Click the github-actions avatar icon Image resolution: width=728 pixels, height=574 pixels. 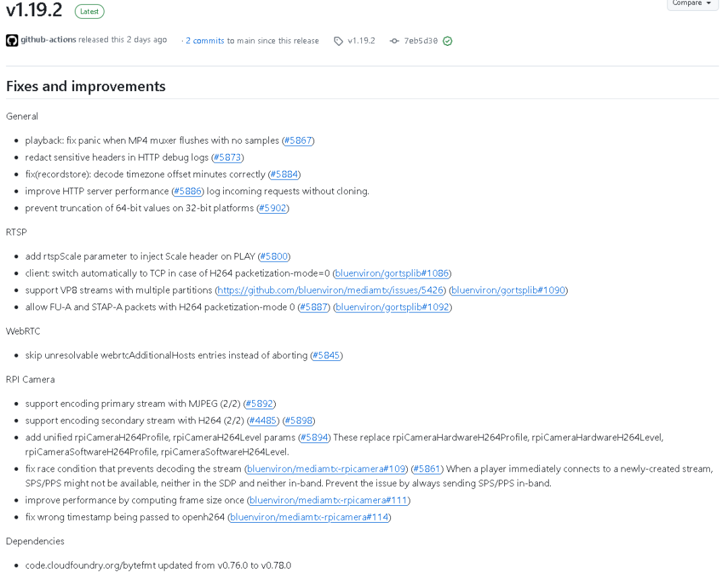click(12, 40)
